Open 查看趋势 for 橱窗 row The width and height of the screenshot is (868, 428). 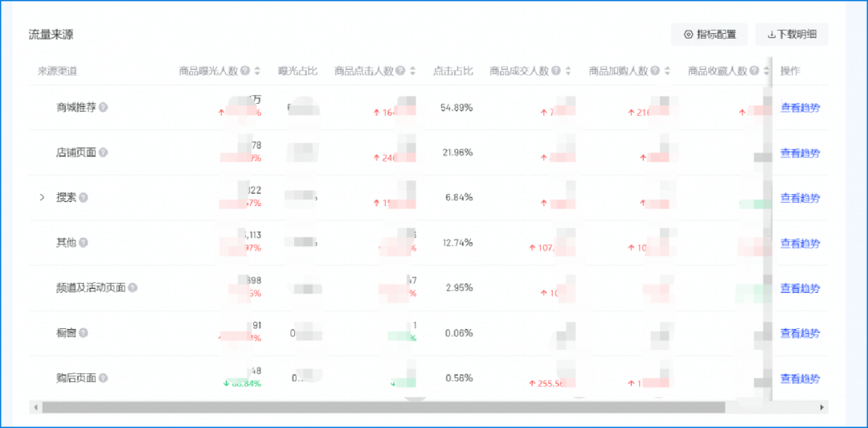(800, 333)
